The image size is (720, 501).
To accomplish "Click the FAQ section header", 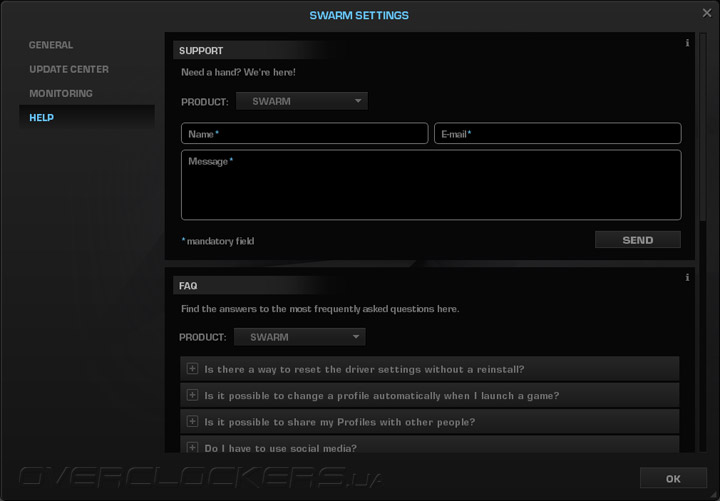I will point(188,286).
